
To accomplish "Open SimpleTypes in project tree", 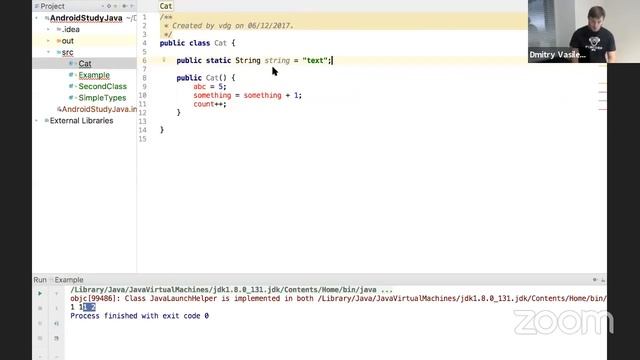I will pyautogui.click(x=102, y=98).
